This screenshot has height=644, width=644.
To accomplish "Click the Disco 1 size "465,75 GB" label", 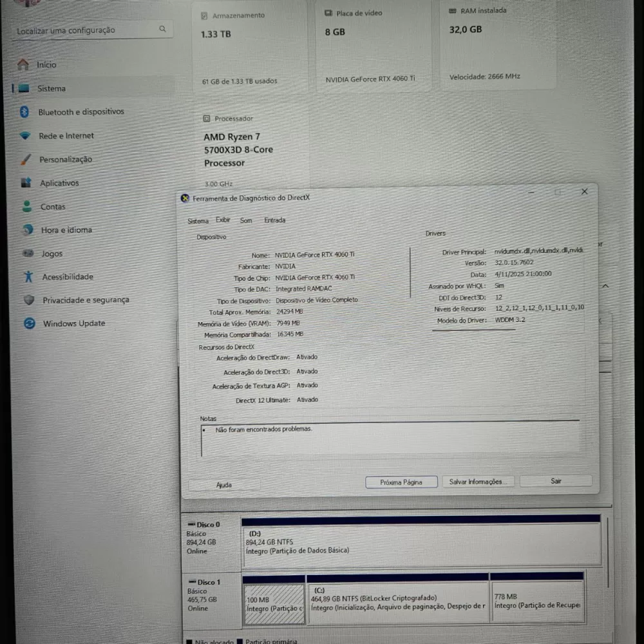I will (202, 600).
